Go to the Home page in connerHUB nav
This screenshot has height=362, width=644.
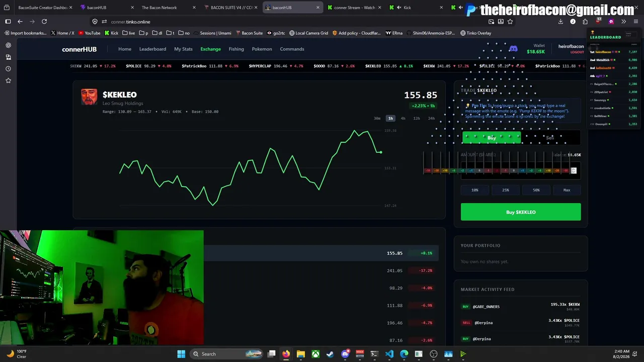pyautogui.click(x=125, y=49)
